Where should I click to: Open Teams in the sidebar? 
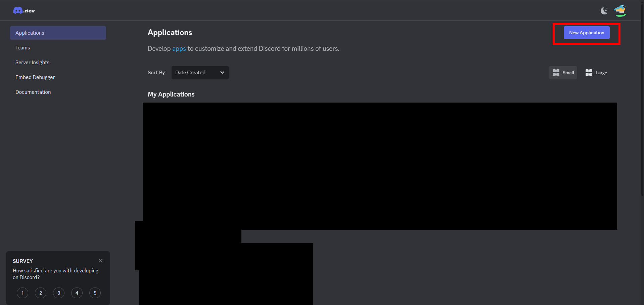[x=58, y=48]
